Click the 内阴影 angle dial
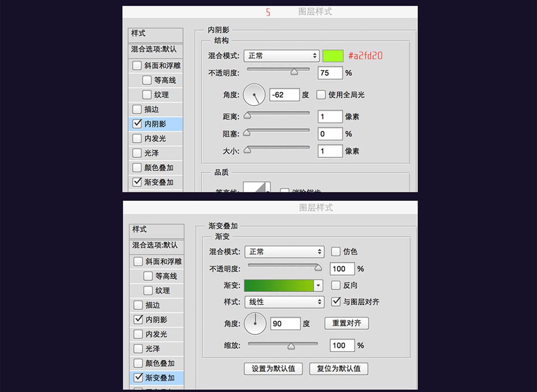Viewport: 537px width, 392px height. 254,95
